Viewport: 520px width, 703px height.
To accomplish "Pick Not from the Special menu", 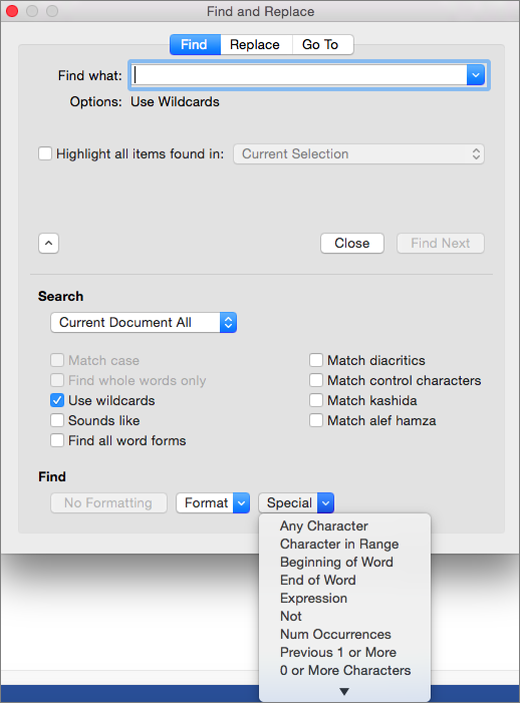I will pyautogui.click(x=345, y=616).
